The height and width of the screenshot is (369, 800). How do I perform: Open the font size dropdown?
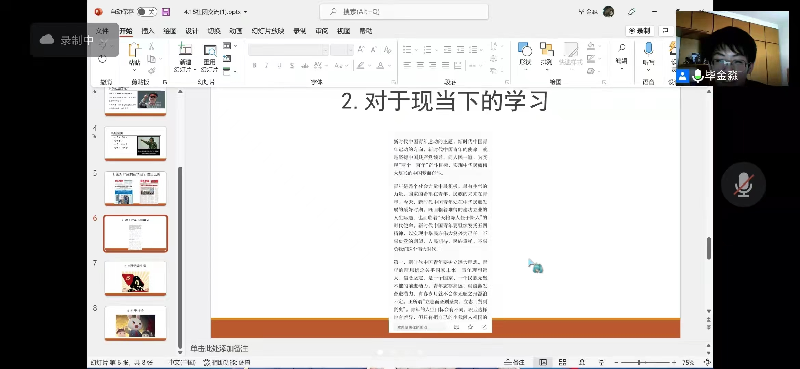pyautogui.click(x=350, y=50)
